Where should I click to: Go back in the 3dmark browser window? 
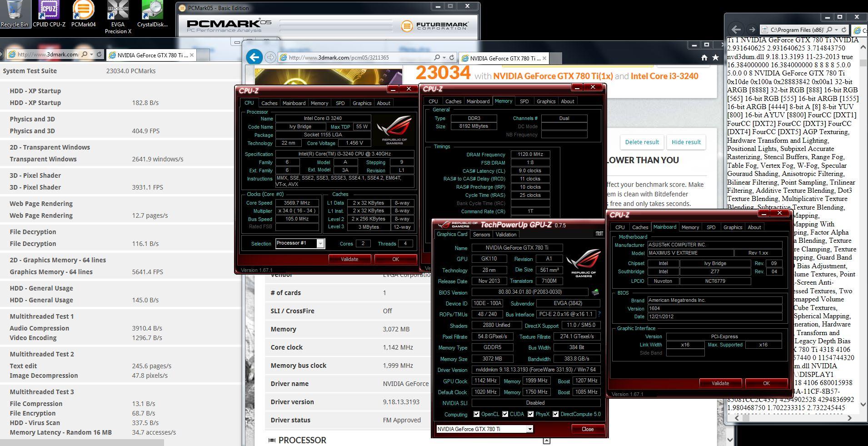[254, 57]
